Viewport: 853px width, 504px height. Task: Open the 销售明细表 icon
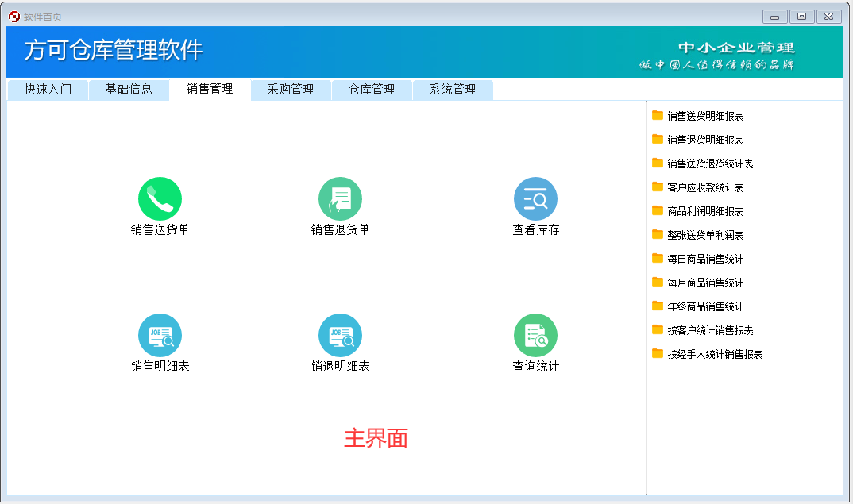coord(160,335)
